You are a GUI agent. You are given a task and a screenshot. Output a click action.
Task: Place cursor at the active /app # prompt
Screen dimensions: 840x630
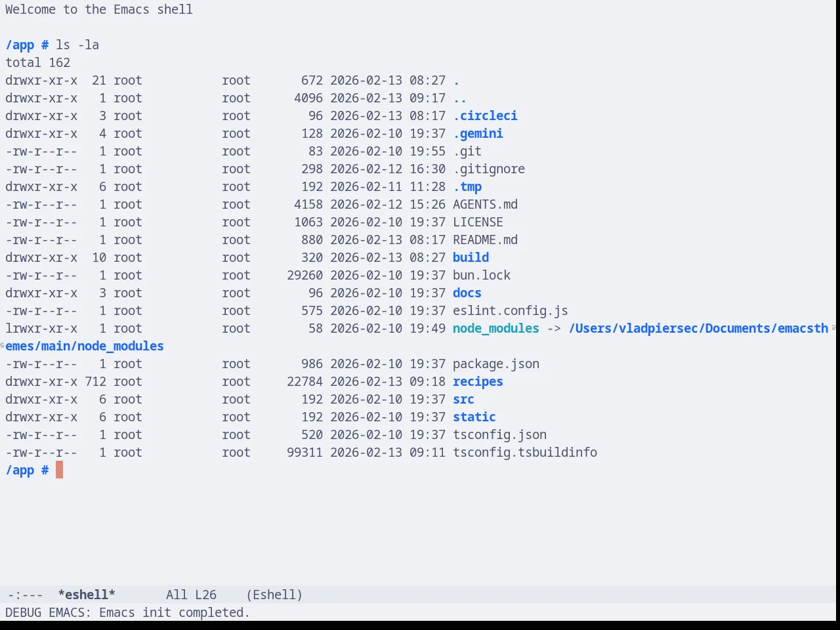(59, 470)
